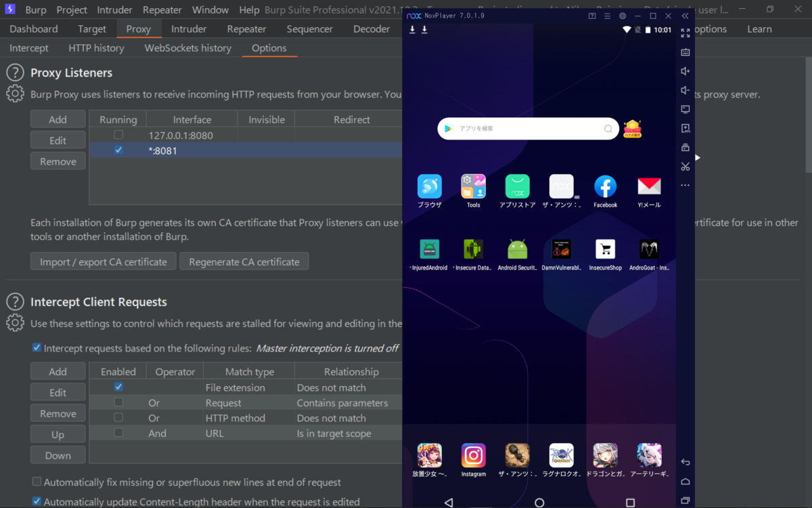
Task: Open the Android Security app icon
Action: 518,249
